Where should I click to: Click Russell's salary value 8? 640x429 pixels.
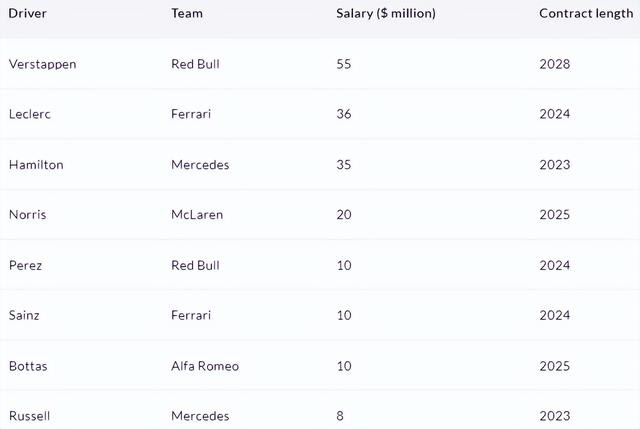(x=341, y=416)
